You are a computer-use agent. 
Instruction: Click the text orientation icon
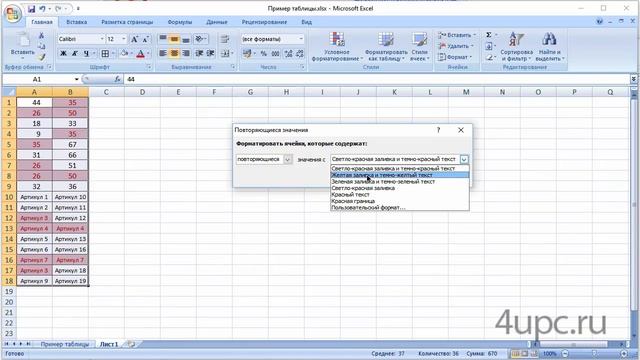(200, 39)
